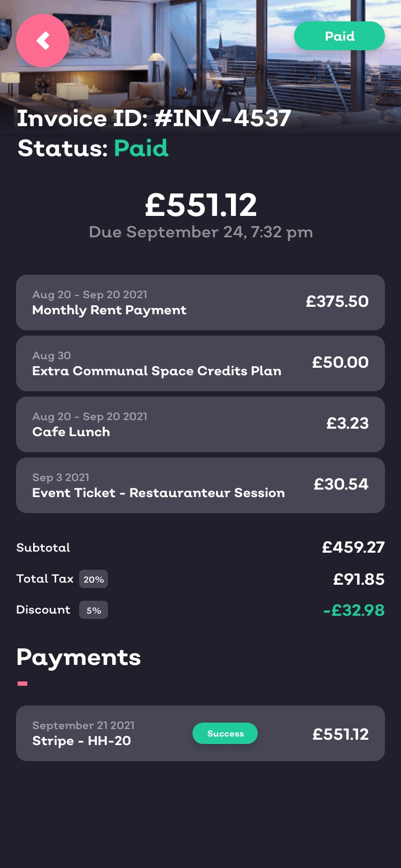Click the £551.12 total amount
The image size is (401, 868).
pos(200,205)
